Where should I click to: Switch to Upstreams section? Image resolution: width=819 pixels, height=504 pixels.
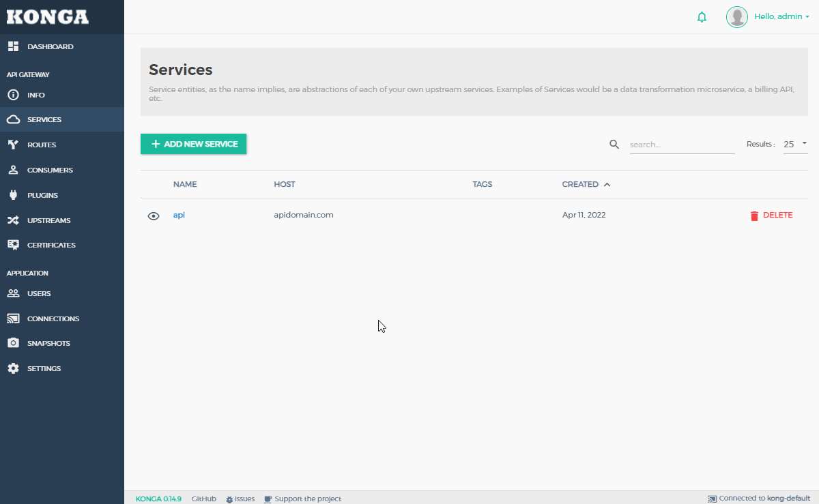(49, 220)
